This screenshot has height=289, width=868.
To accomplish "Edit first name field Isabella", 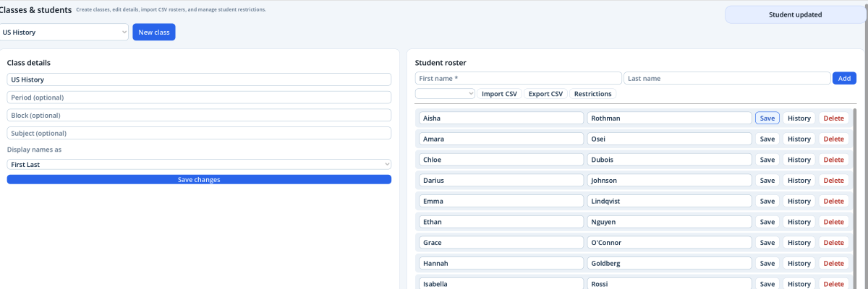I will 501,284.
